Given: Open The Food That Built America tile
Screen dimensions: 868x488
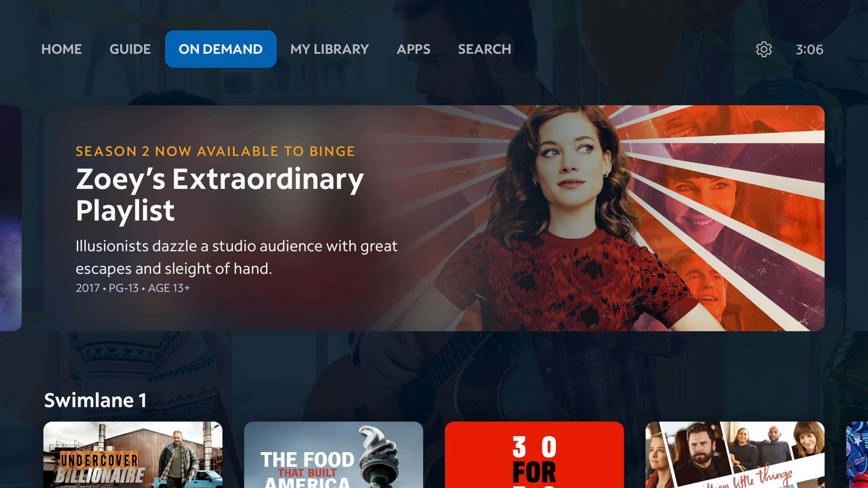Looking at the screenshot, I should coord(333,455).
